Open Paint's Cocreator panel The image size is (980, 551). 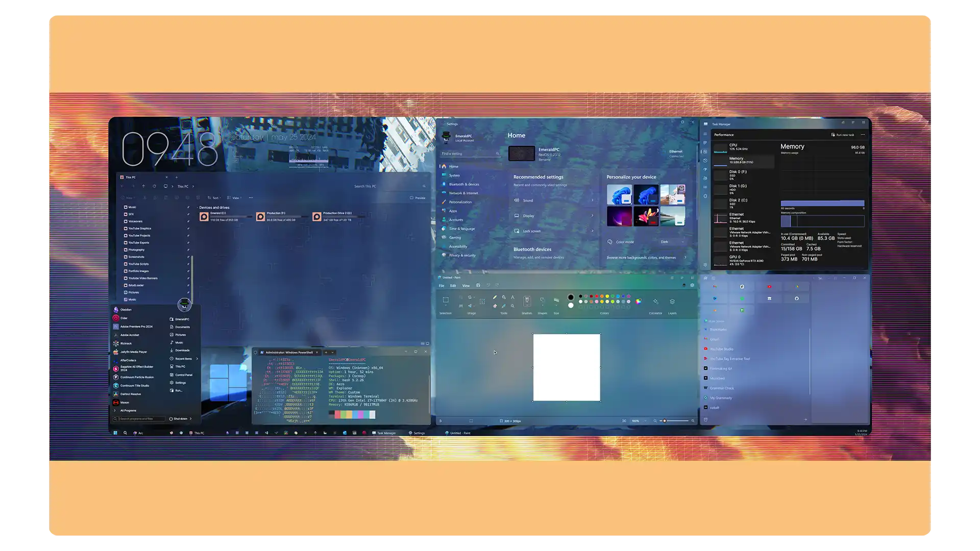(656, 302)
